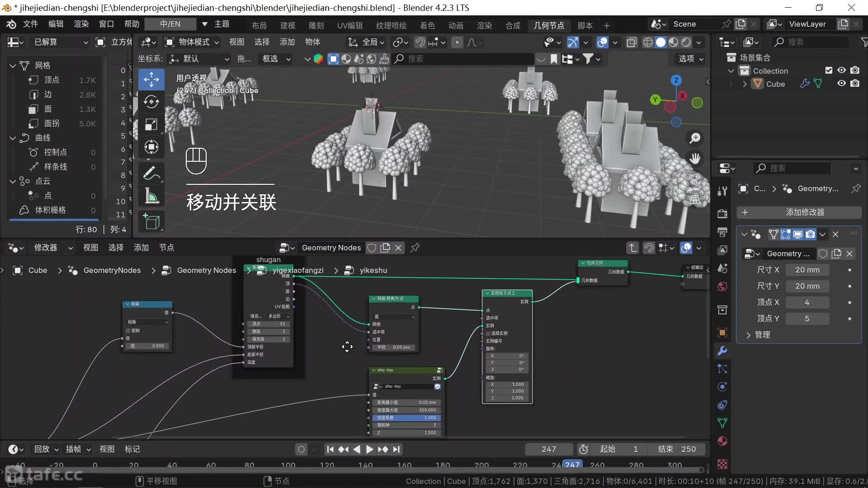Toggle the shu-tou node checkbox
Screen dimensions: 868x488
click(x=437, y=386)
